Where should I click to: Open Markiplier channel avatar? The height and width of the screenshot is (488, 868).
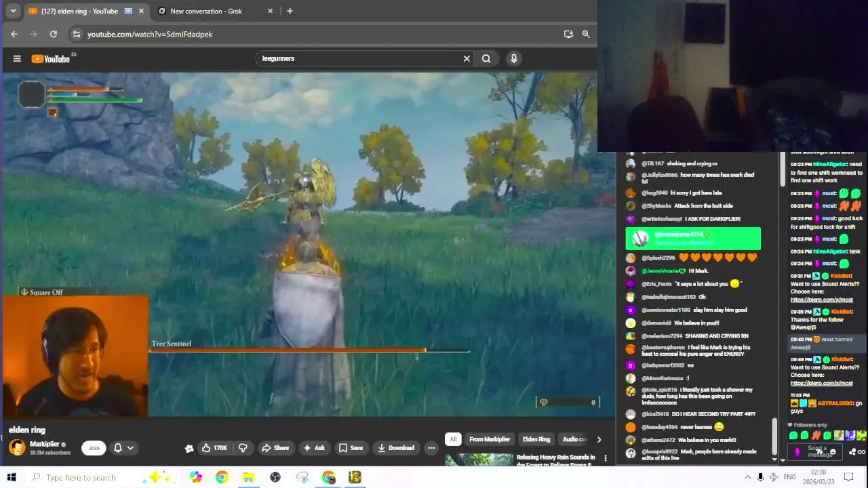17,447
